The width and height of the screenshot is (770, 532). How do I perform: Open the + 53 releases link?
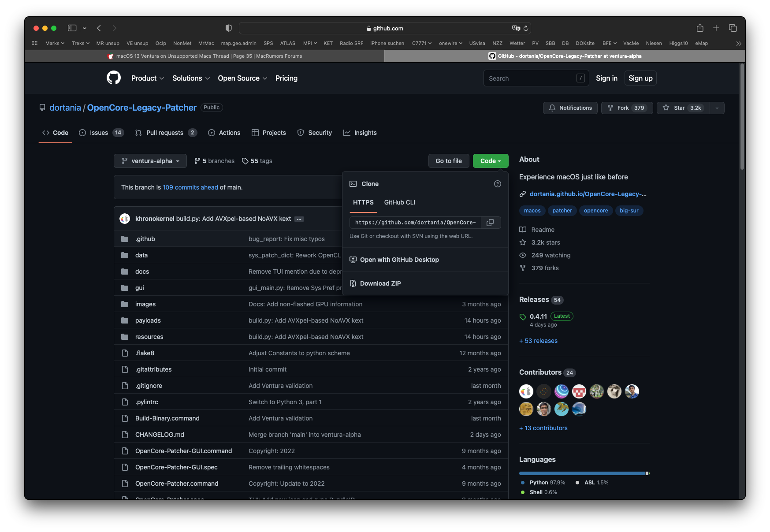click(539, 341)
